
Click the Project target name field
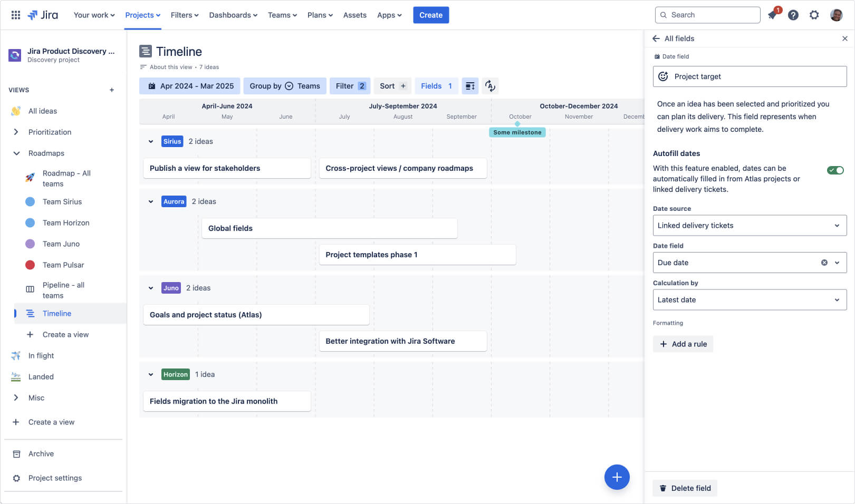[750, 76]
